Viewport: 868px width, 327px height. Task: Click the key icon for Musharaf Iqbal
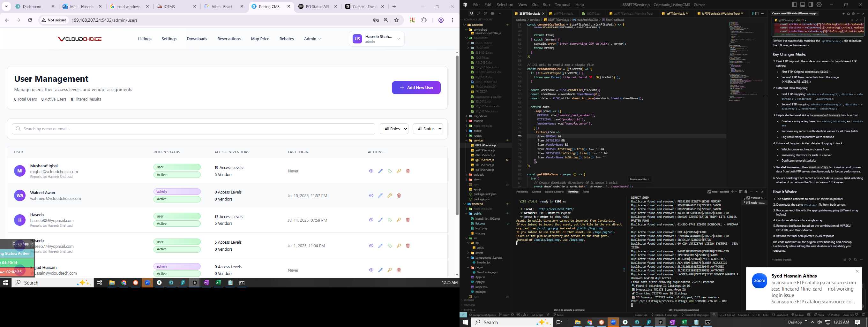click(399, 171)
